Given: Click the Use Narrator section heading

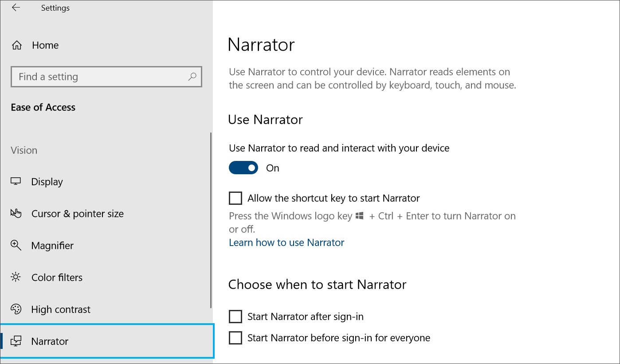Looking at the screenshot, I should click(265, 120).
